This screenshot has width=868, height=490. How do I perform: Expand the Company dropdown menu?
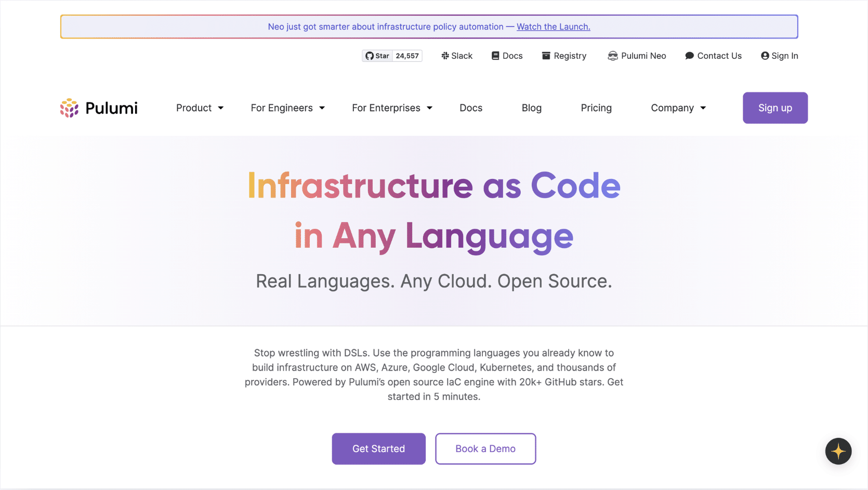tap(678, 108)
